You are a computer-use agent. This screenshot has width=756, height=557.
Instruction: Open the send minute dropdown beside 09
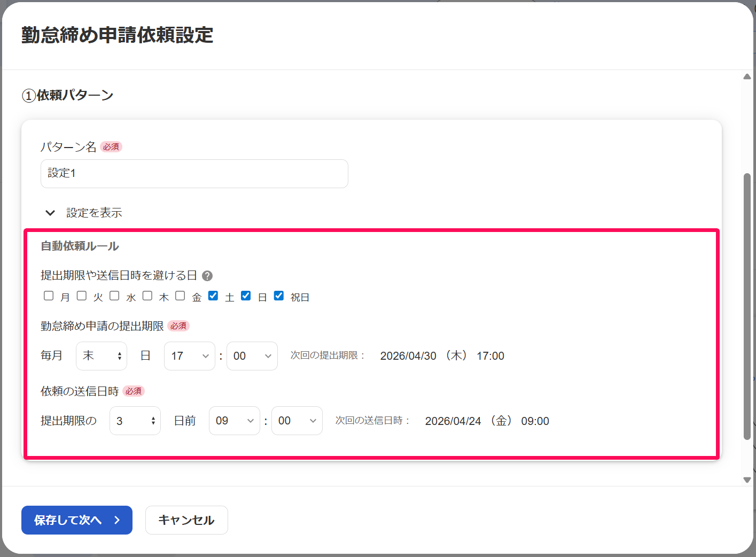point(297,421)
